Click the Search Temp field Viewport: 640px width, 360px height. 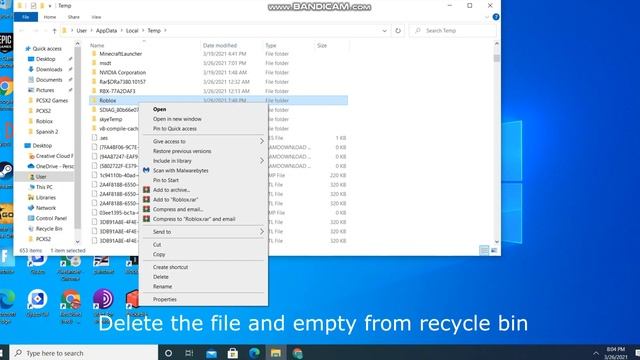point(453,31)
